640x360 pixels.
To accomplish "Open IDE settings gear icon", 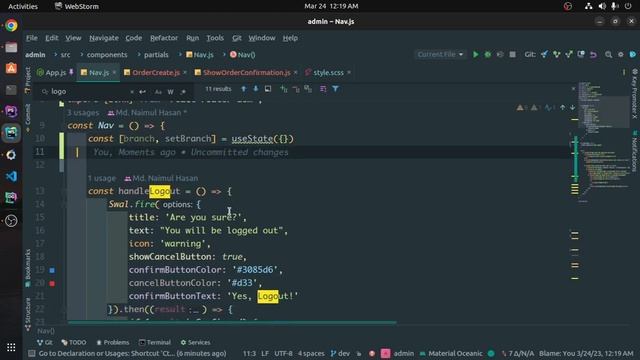I will coord(620,54).
